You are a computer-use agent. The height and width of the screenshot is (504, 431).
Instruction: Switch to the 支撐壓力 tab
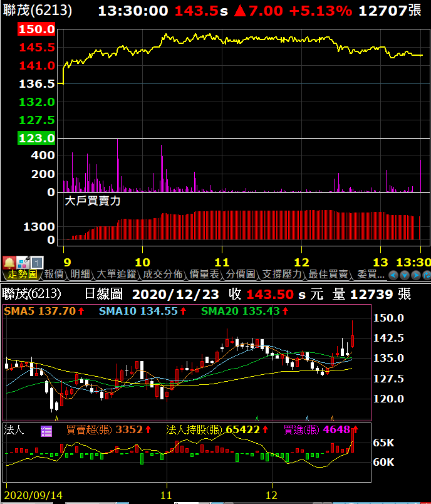coord(282,274)
